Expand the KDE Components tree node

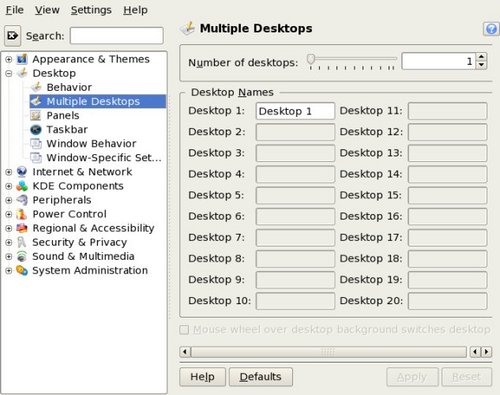tap(9, 186)
